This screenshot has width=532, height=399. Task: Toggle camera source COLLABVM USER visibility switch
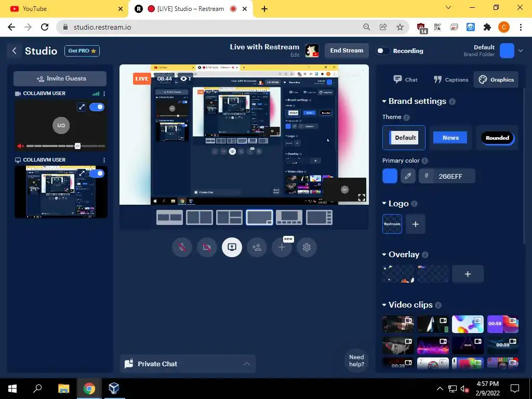point(97,107)
